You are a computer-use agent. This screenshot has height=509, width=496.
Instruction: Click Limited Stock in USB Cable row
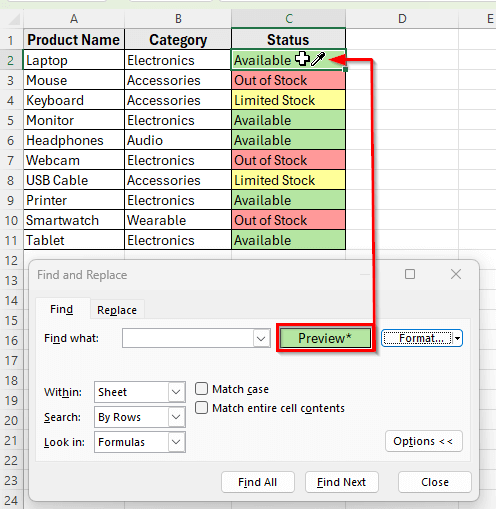pyautogui.click(x=289, y=180)
